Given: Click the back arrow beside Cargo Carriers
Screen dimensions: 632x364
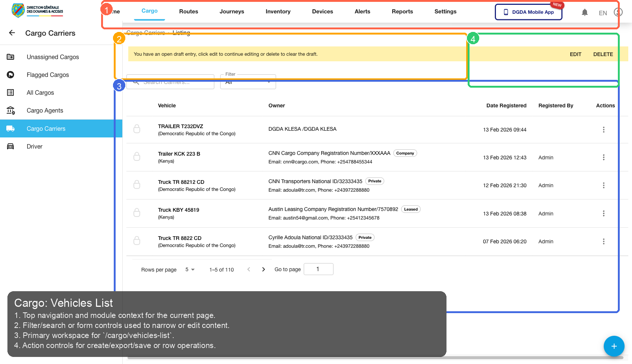Looking at the screenshot, I should point(12,33).
